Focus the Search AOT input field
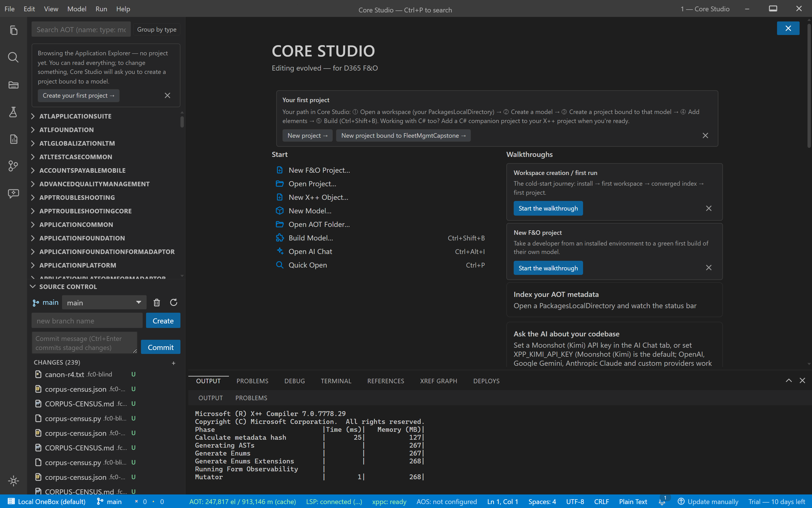This screenshot has width=812, height=508. [x=81, y=30]
